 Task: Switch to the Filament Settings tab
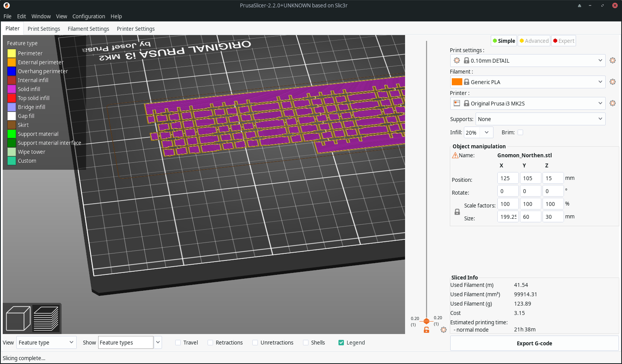tap(88, 29)
